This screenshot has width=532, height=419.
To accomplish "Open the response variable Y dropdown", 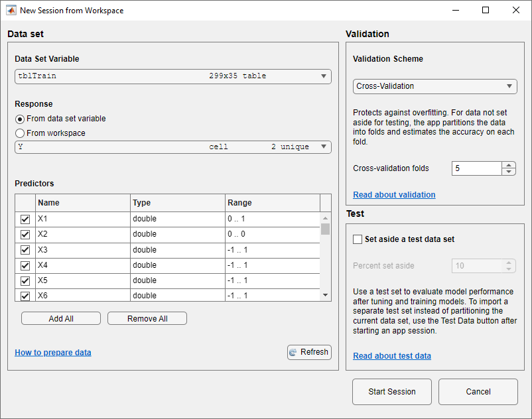I will (324, 147).
